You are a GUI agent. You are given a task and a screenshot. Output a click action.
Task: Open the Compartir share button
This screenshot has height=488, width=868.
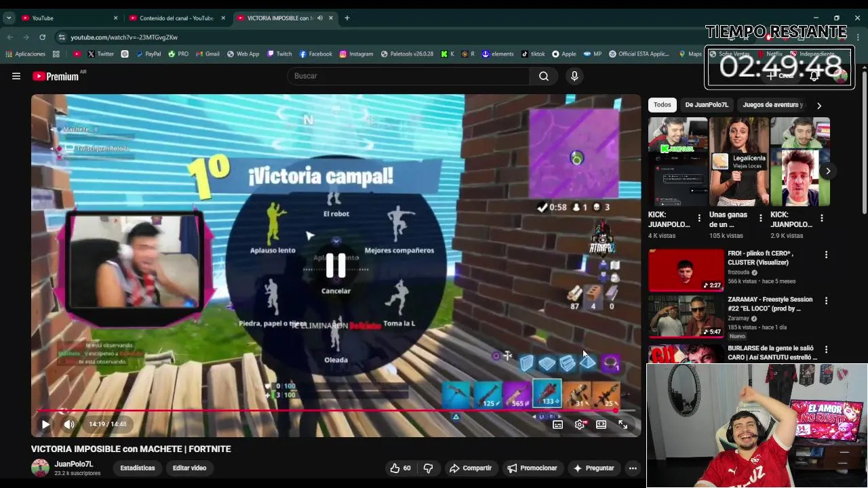(471, 468)
